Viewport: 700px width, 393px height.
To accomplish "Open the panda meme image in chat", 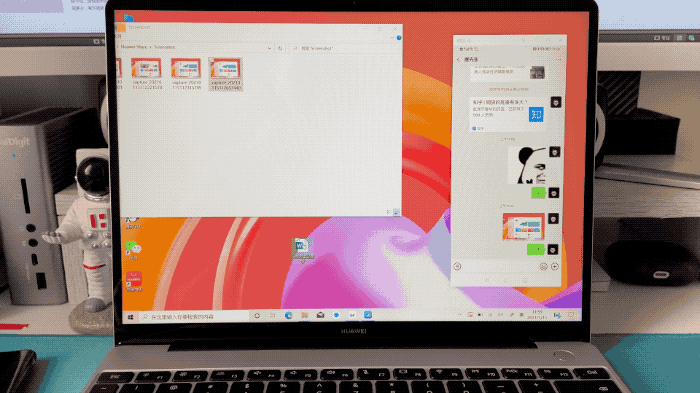I will tap(527, 165).
